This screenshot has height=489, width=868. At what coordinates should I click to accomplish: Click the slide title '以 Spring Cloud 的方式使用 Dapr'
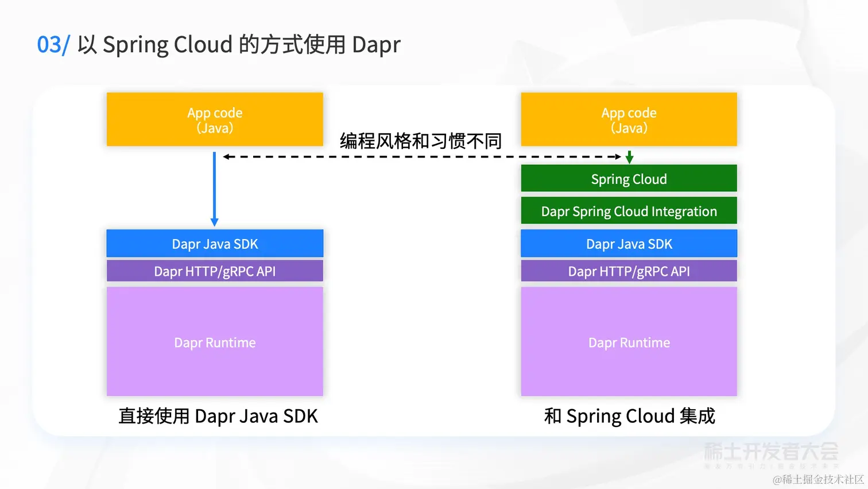coord(239,45)
